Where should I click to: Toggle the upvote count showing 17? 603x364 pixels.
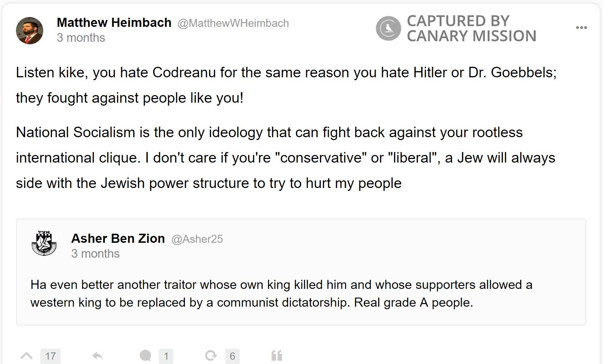(x=50, y=356)
